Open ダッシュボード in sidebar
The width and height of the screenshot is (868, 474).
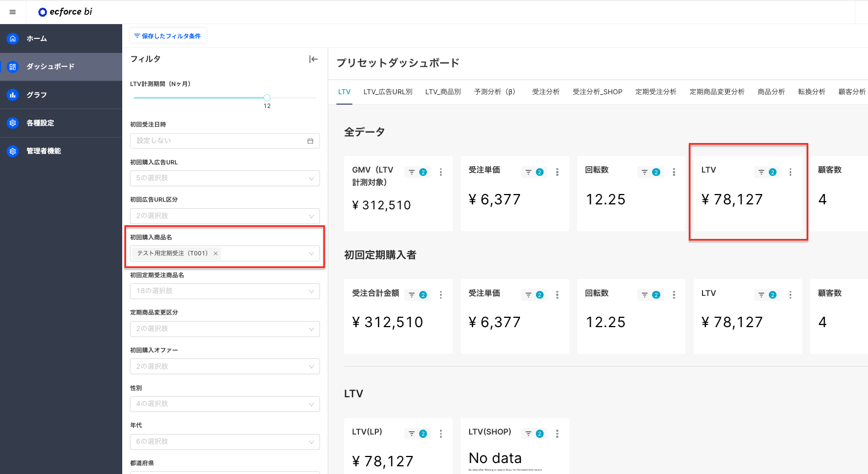pos(61,67)
